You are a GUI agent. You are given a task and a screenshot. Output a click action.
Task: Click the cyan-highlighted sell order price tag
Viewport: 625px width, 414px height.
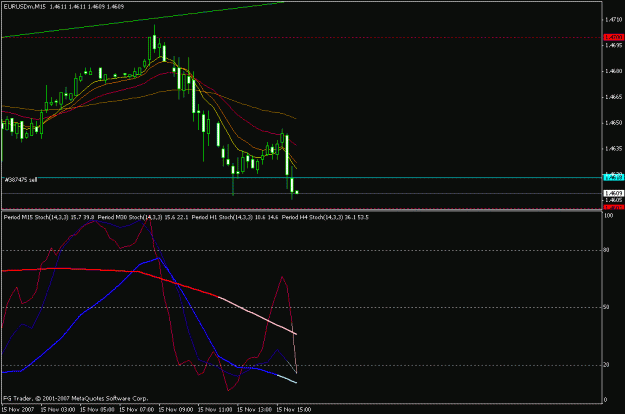pyautogui.click(x=614, y=178)
